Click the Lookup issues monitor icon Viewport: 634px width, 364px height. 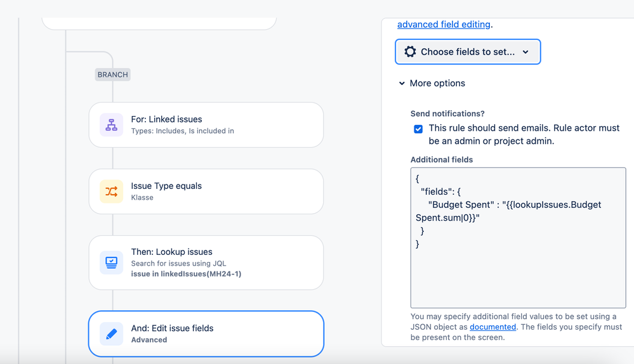111,263
